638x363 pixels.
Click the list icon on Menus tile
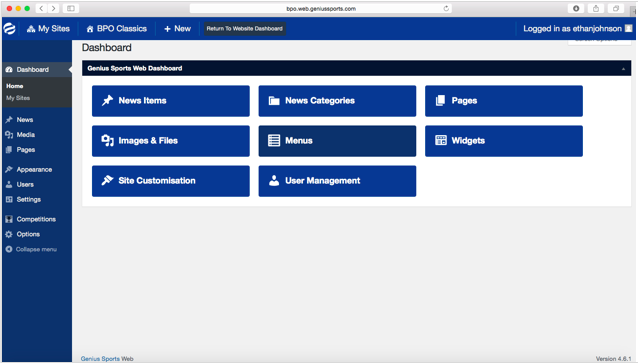(274, 140)
